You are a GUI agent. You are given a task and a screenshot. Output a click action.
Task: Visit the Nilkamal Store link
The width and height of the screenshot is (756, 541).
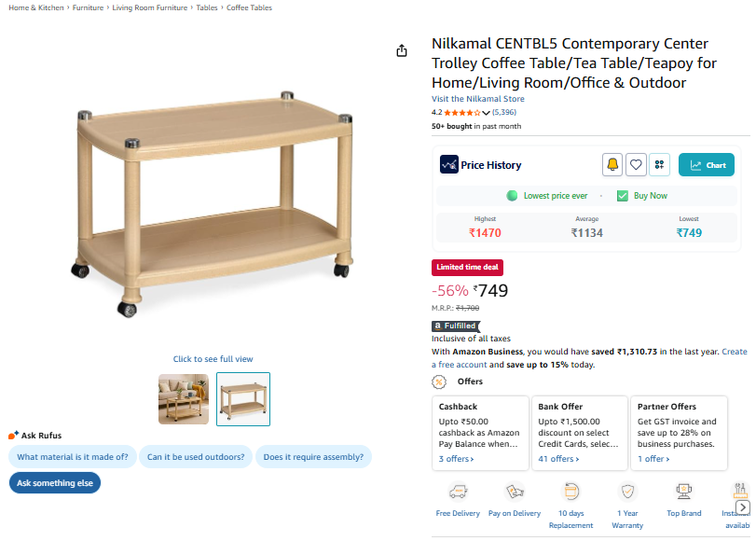pyautogui.click(x=477, y=99)
